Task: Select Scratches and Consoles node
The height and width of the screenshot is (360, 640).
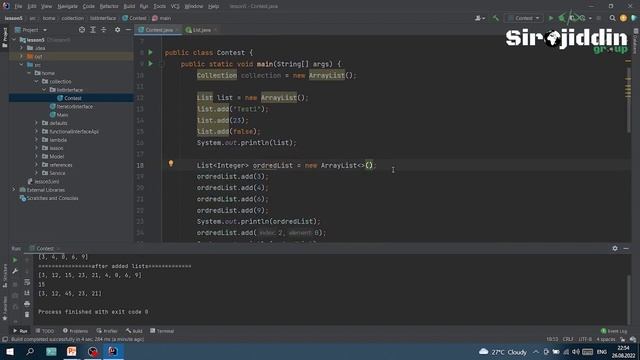Action: tap(49, 198)
